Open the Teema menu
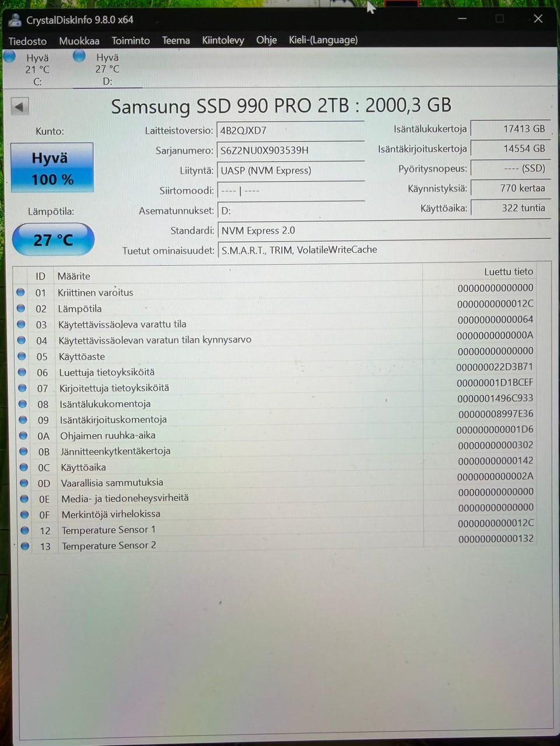This screenshot has width=560, height=746. point(176,40)
